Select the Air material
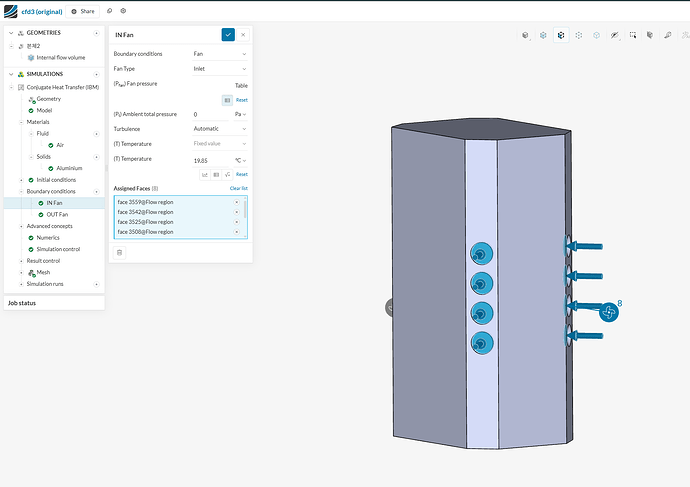 (x=60, y=145)
